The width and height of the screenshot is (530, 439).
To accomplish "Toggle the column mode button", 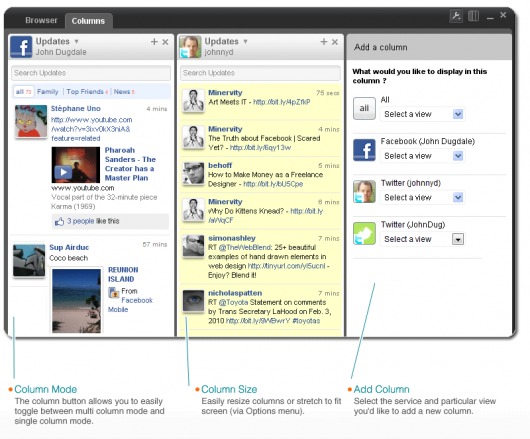I will 473,16.
